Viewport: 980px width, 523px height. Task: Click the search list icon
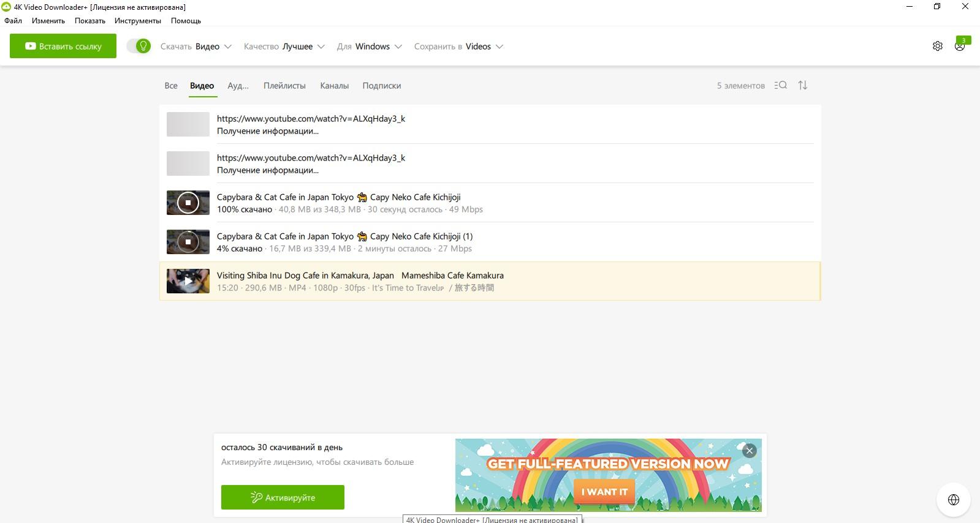tap(780, 85)
